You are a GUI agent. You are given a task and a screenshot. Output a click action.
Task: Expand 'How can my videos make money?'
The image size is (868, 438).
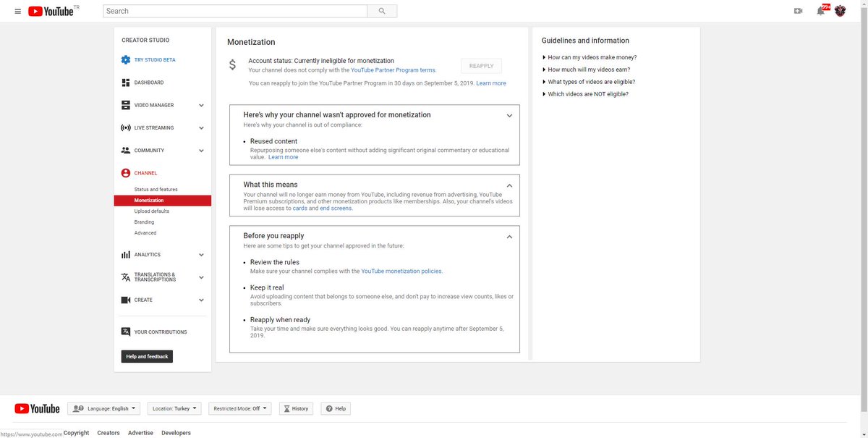(x=590, y=57)
